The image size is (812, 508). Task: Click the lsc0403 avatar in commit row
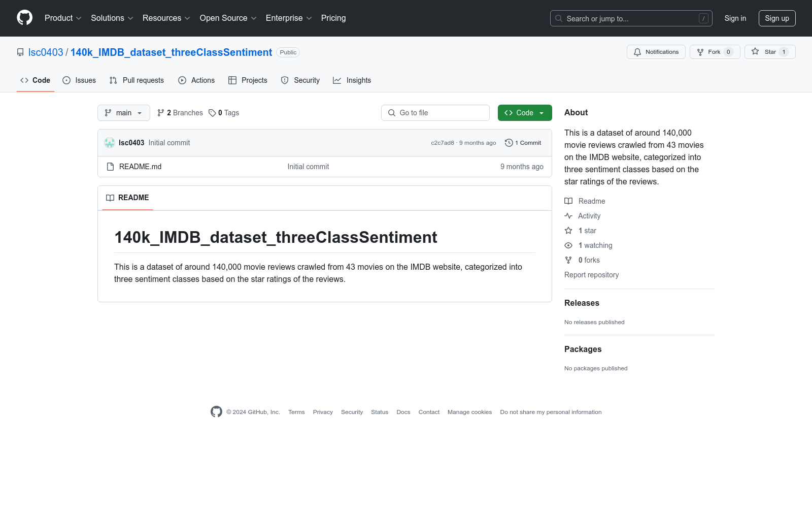[x=110, y=143]
